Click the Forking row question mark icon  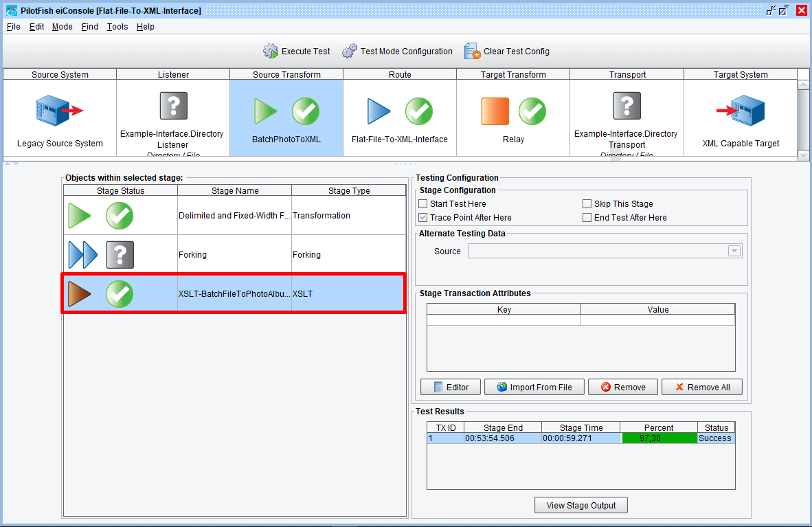(120, 255)
